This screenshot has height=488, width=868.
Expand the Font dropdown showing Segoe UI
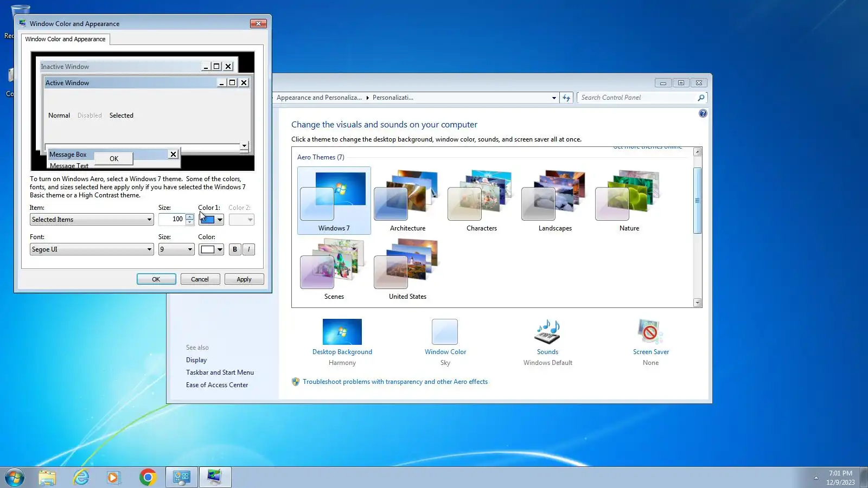point(92,249)
